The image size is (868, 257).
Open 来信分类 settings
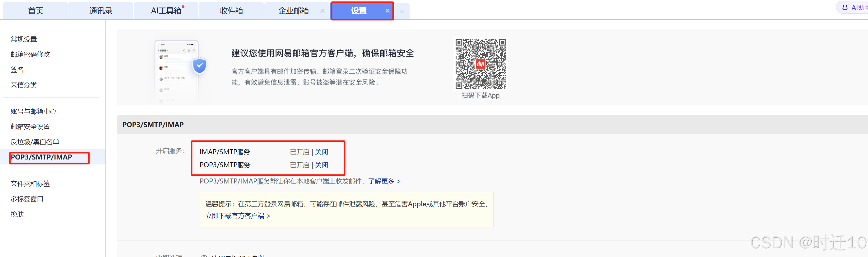click(24, 85)
